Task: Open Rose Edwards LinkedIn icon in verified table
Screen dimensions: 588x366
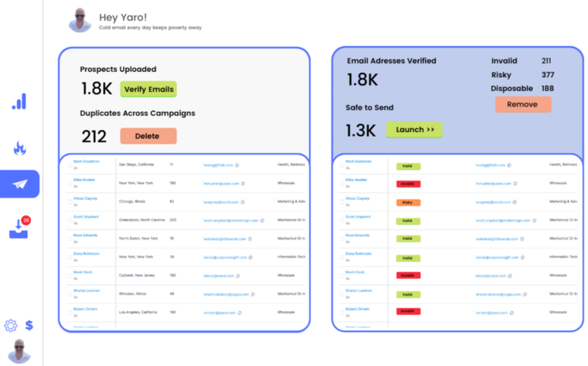Action: (x=347, y=242)
